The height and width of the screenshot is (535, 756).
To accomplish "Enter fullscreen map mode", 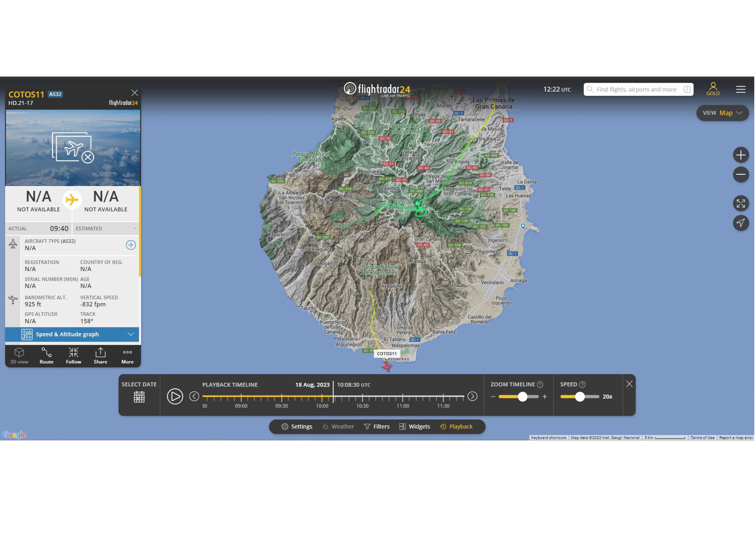I will coord(741,204).
